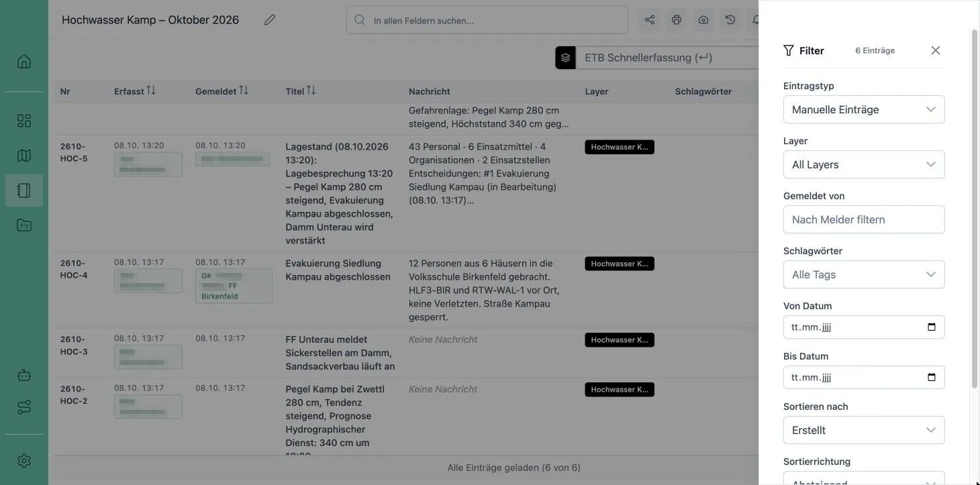Click the print icon in top toolbar

coord(677,20)
